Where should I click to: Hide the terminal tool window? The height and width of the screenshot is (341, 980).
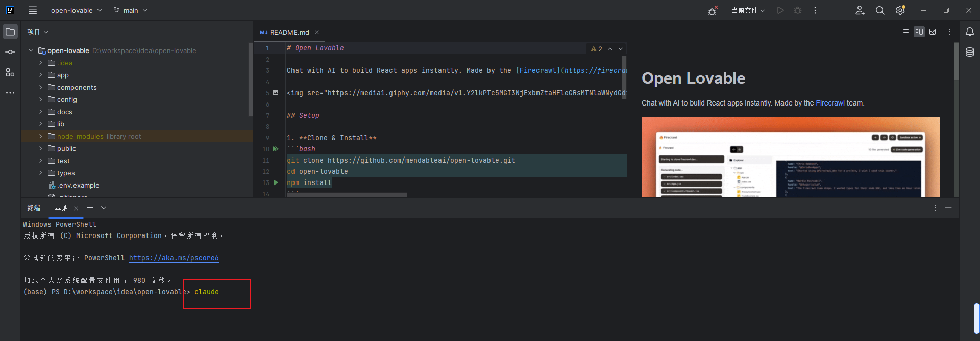click(x=948, y=208)
